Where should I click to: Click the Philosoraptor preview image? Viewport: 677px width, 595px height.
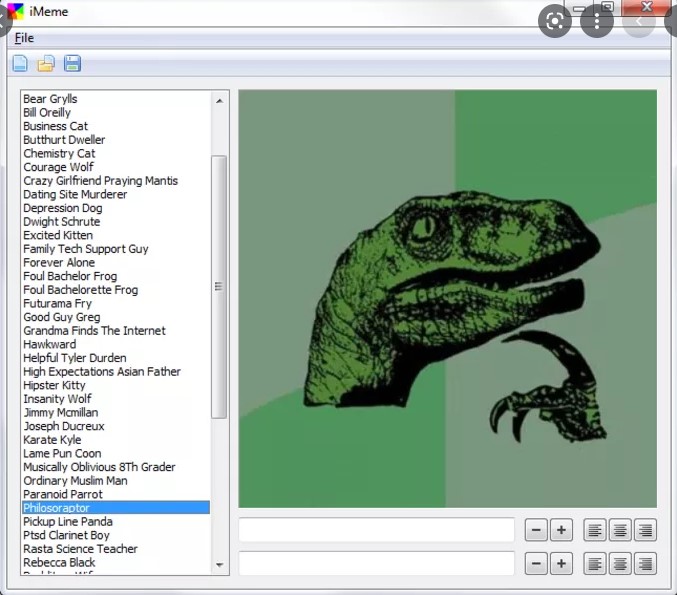click(447, 299)
